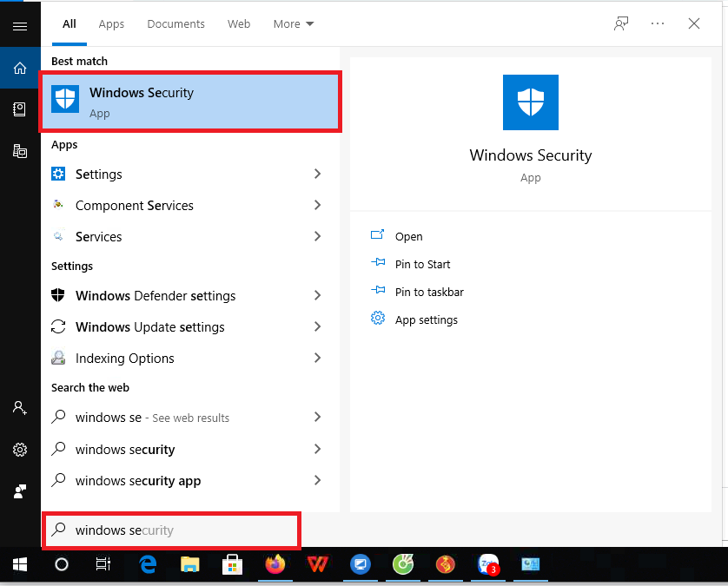Screen dimensions: 728x586
Task: Click the Start button on the taskbar
Action: [x=19, y=564]
